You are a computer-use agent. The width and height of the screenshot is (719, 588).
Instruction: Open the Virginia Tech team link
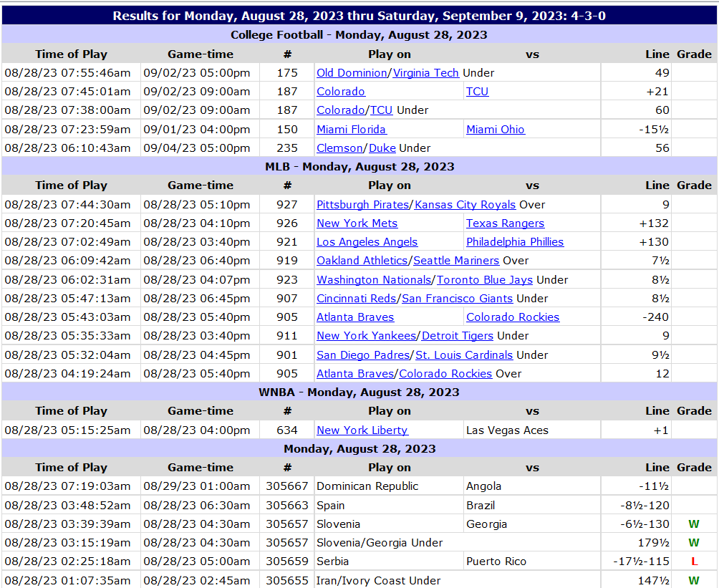(425, 73)
